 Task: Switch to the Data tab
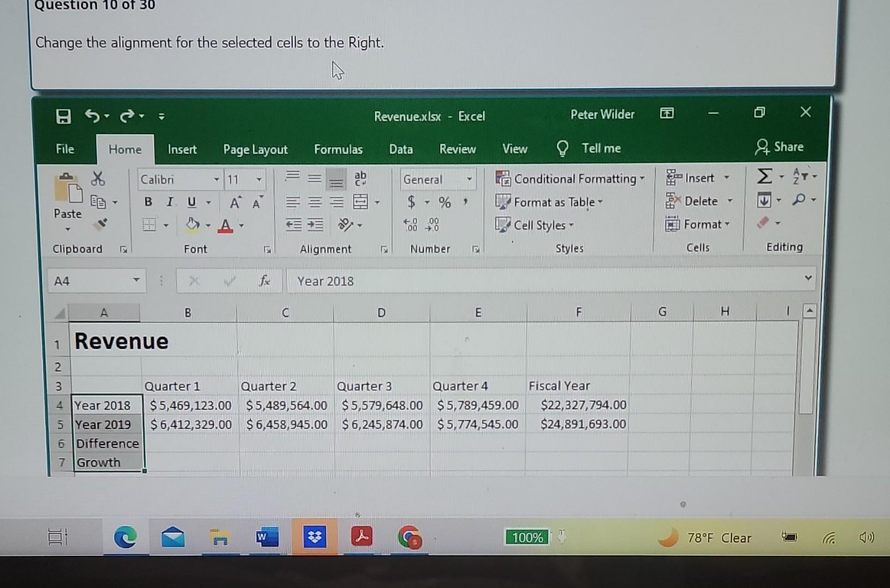pyautogui.click(x=401, y=149)
